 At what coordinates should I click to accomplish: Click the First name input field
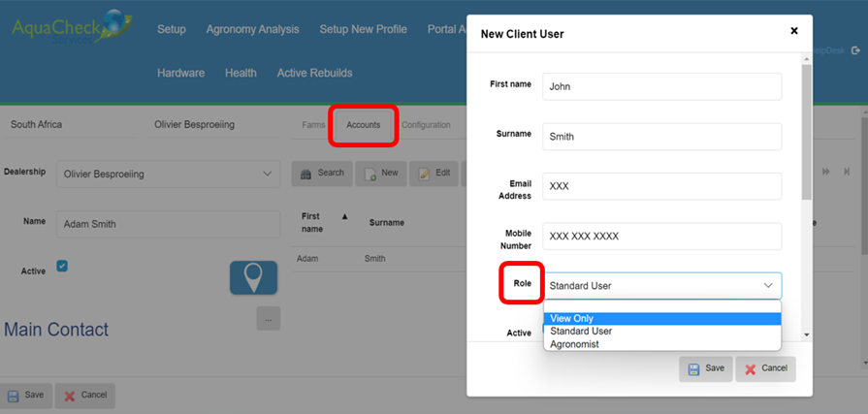661,86
